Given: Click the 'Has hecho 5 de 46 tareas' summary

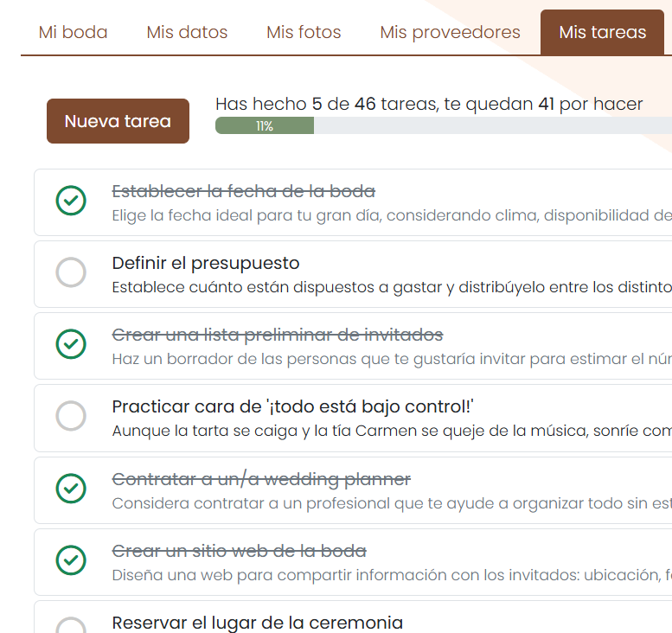Looking at the screenshot, I should [x=429, y=104].
